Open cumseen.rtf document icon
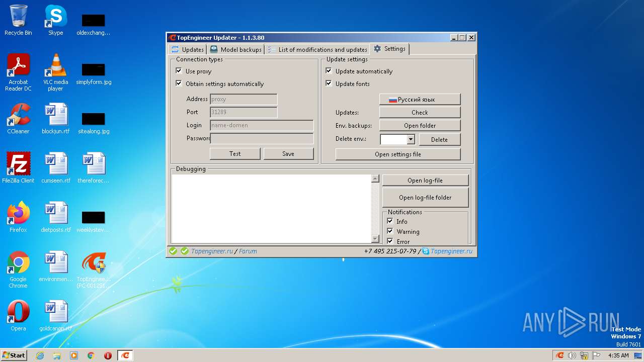The height and width of the screenshot is (362, 644). [x=55, y=168]
